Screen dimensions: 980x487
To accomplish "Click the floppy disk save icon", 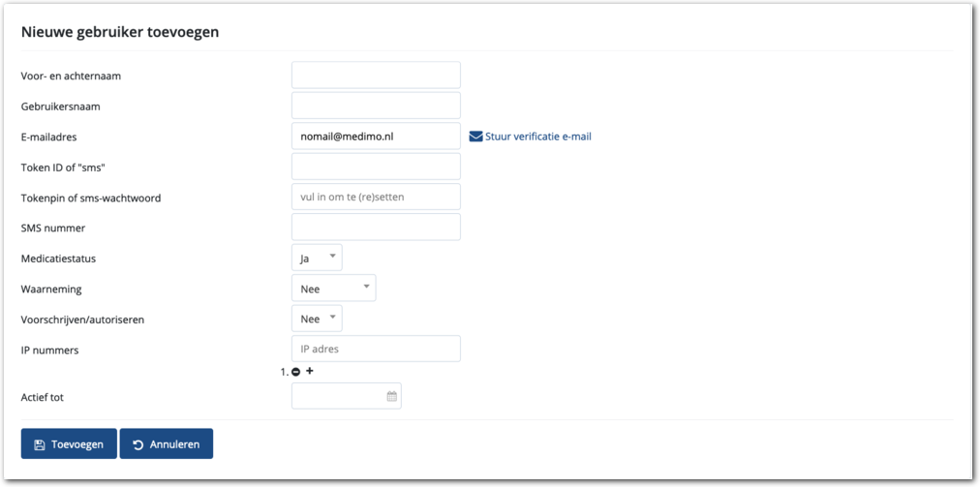I will 40,445.
